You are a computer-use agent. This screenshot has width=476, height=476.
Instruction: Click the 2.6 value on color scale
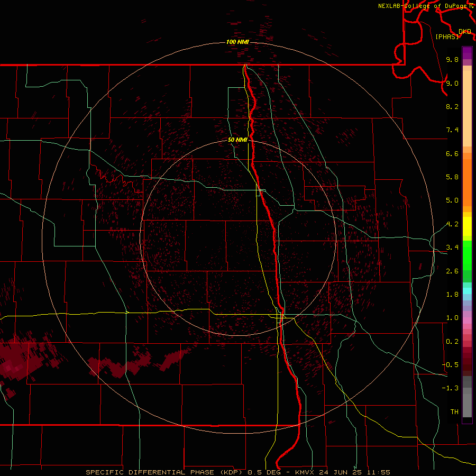452,271
